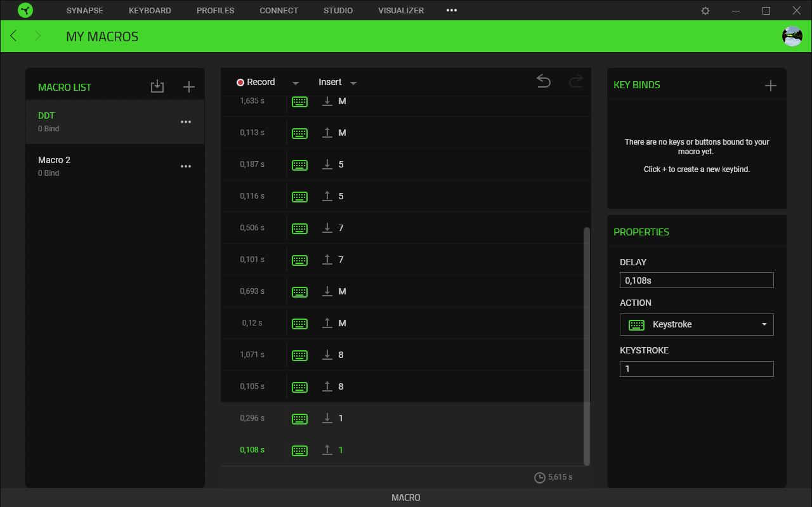Select the 8 key down event row
Viewport: 812px width, 507px height.
click(405, 355)
